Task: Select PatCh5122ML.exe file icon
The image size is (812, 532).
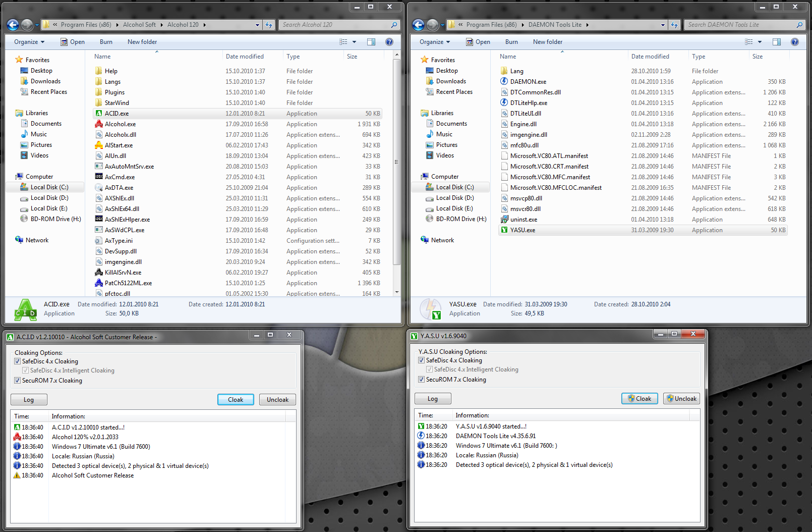Action: (x=99, y=283)
